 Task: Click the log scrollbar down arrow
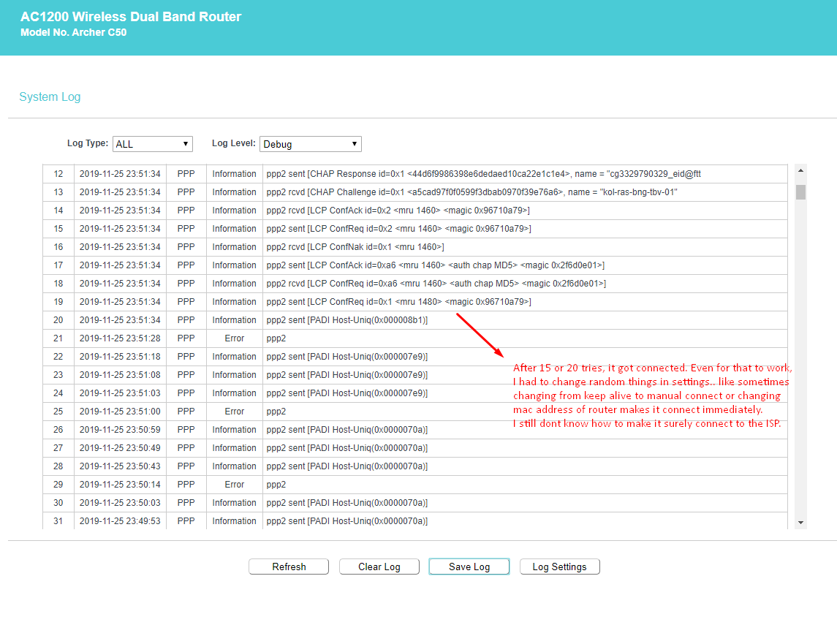(x=800, y=522)
